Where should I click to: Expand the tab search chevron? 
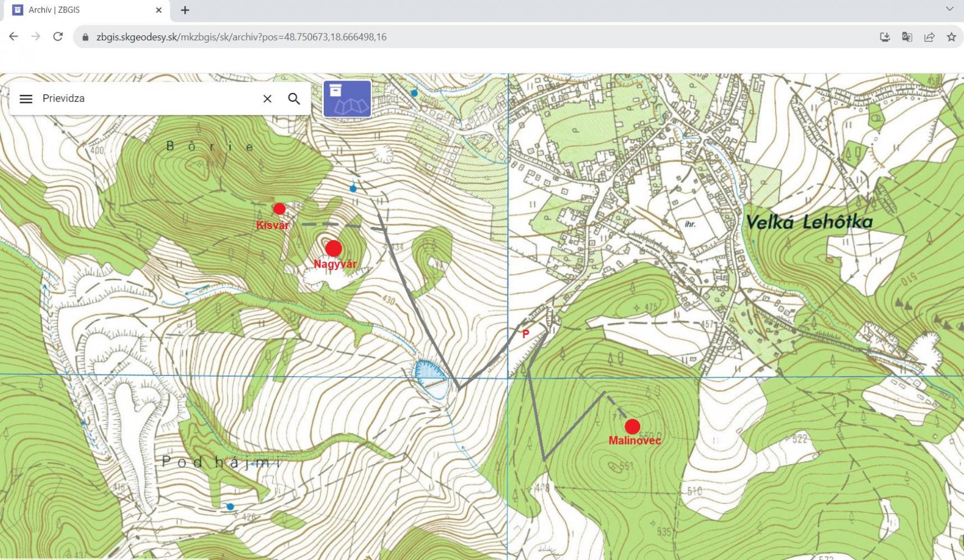949,10
